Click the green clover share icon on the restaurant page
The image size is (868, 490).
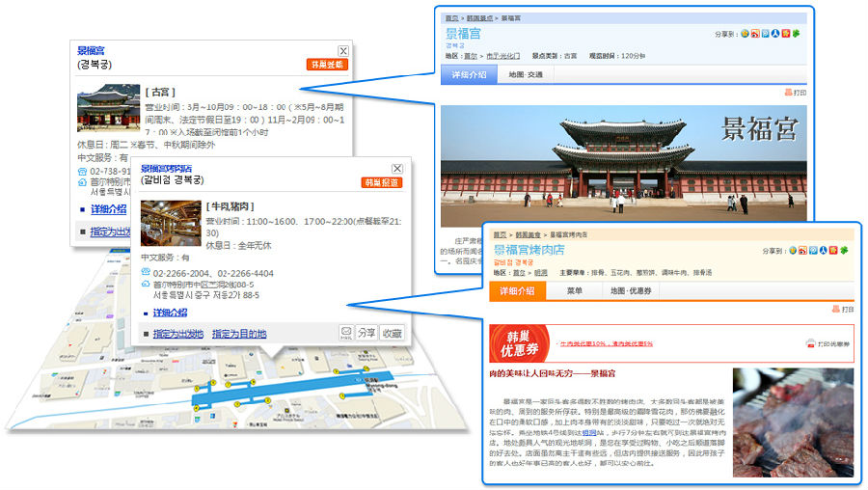tap(844, 250)
